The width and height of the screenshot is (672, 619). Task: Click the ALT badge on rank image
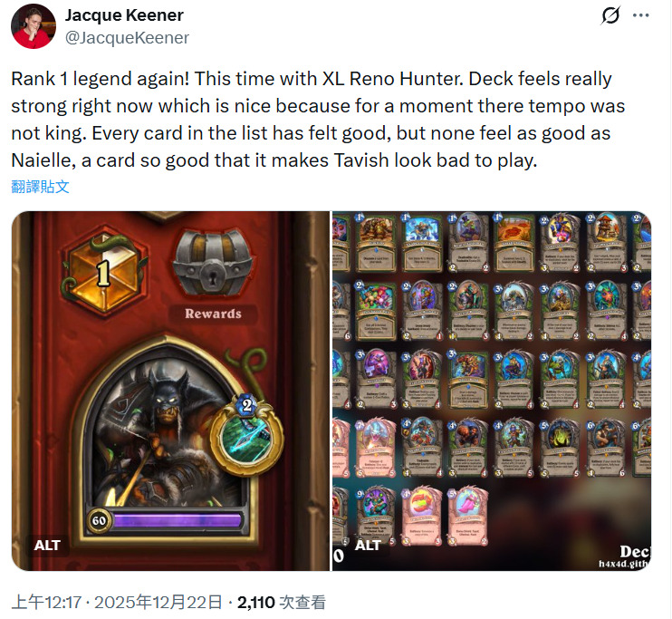[x=47, y=546]
